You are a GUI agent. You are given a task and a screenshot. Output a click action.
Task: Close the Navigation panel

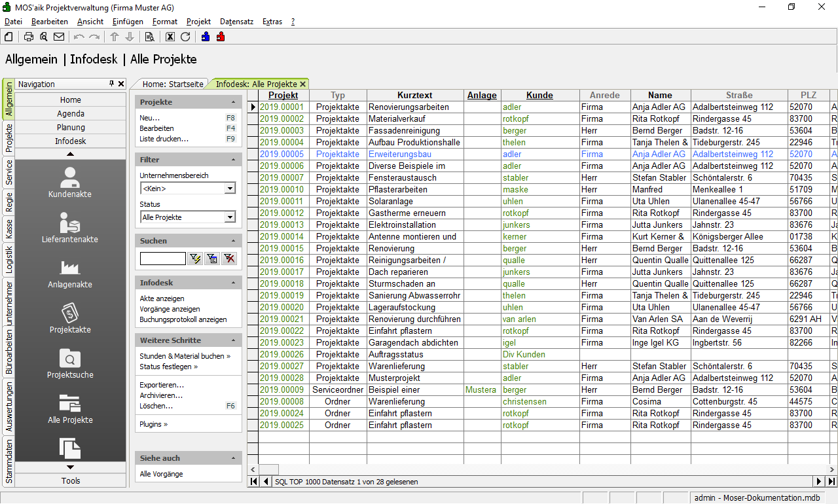[x=121, y=84]
